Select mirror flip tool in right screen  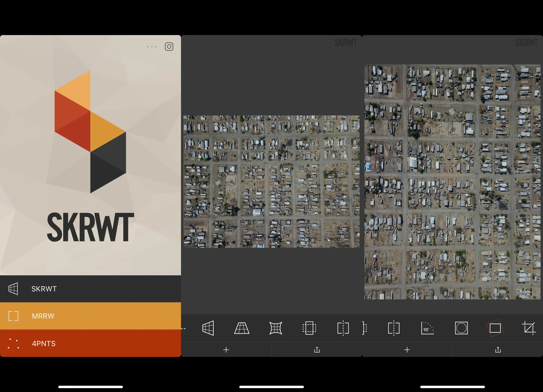tap(394, 328)
